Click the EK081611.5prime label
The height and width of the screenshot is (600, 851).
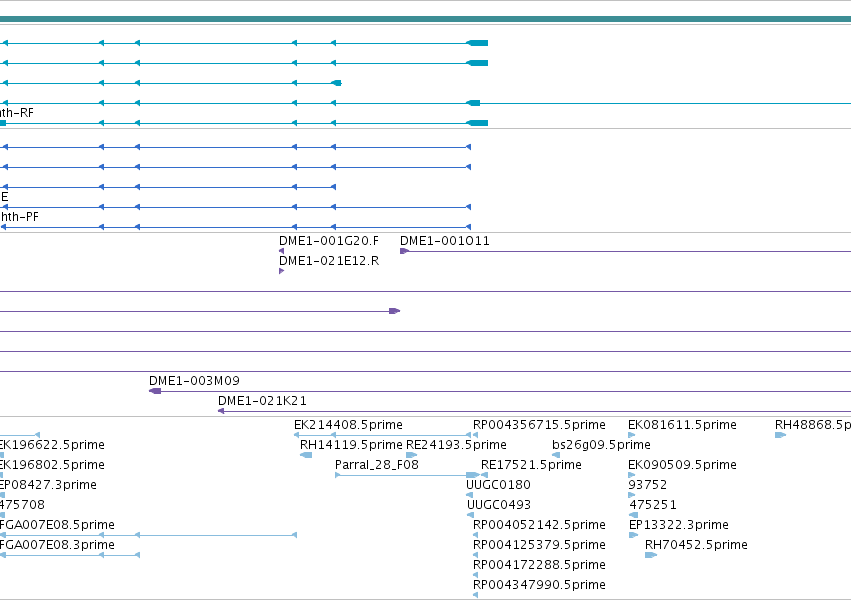click(682, 425)
